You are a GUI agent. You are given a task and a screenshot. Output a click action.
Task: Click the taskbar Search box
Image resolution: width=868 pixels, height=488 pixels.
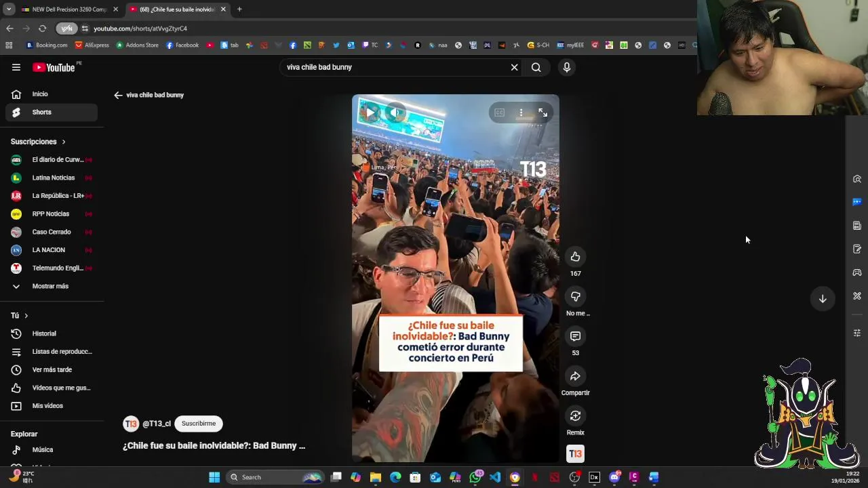pos(275,477)
